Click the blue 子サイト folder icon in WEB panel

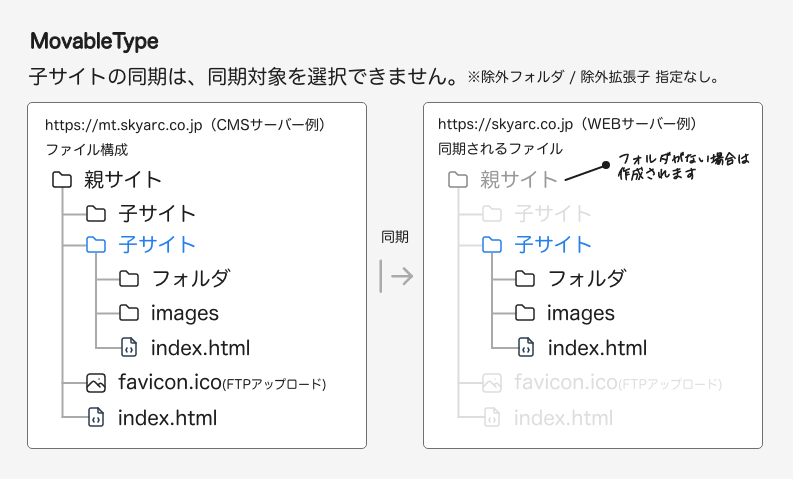tap(492, 245)
